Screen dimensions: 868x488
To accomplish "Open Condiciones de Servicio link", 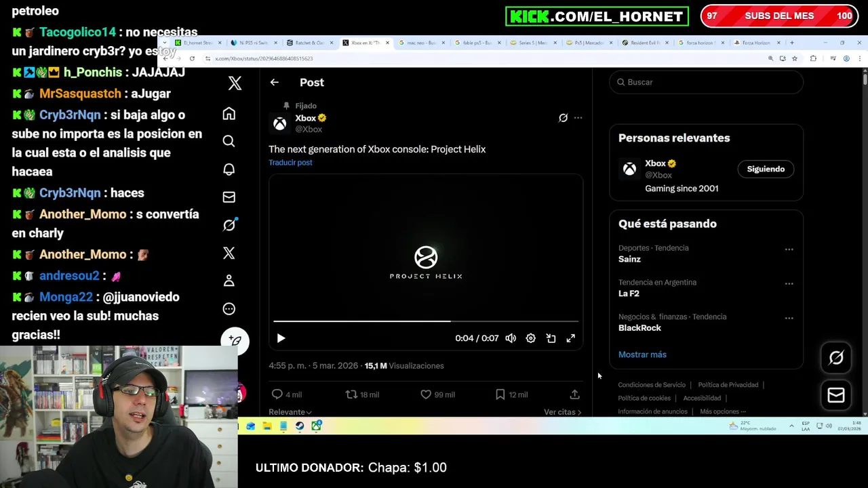I will (652, 385).
